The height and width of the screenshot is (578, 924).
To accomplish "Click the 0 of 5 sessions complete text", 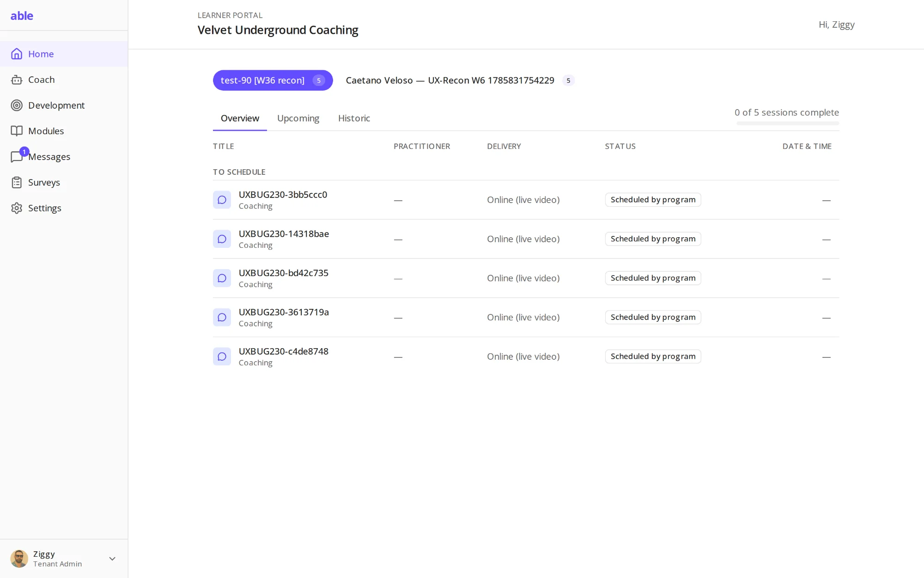I will coord(787,112).
